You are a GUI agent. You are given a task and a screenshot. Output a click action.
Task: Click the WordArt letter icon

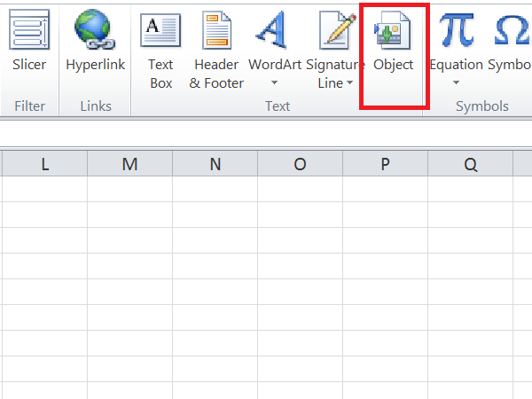(274, 29)
